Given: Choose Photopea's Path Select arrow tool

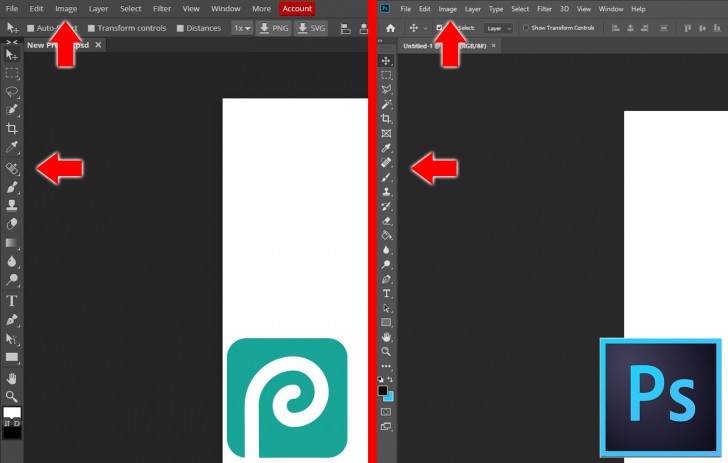Looking at the screenshot, I should [12, 339].
